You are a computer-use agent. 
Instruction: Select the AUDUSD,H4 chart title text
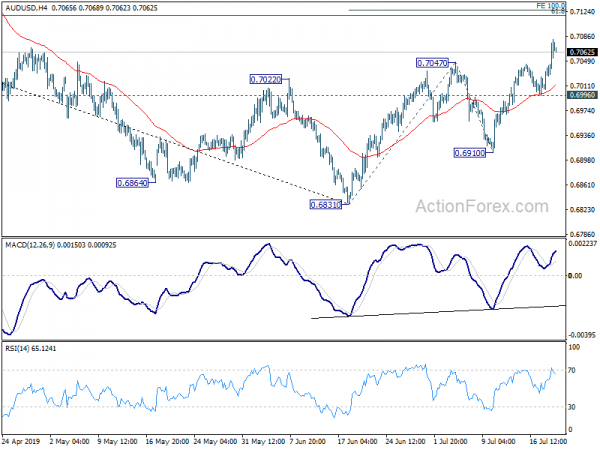pos(26,8)
